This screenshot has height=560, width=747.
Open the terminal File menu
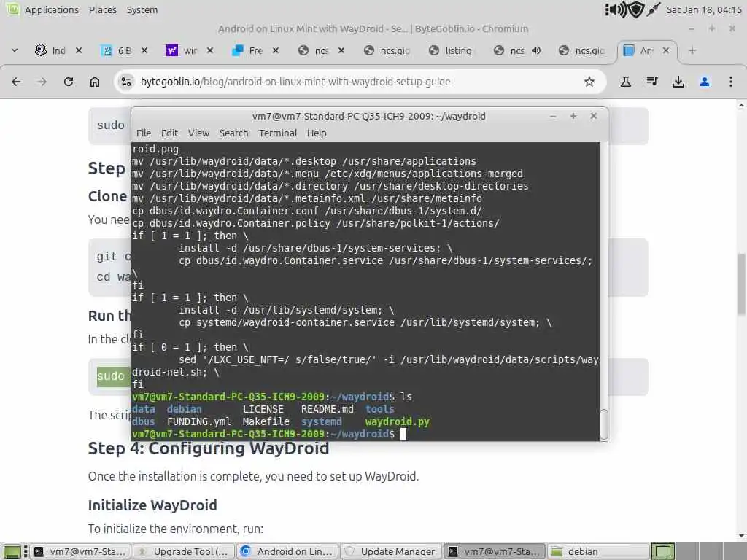click(x=144, y=133)
